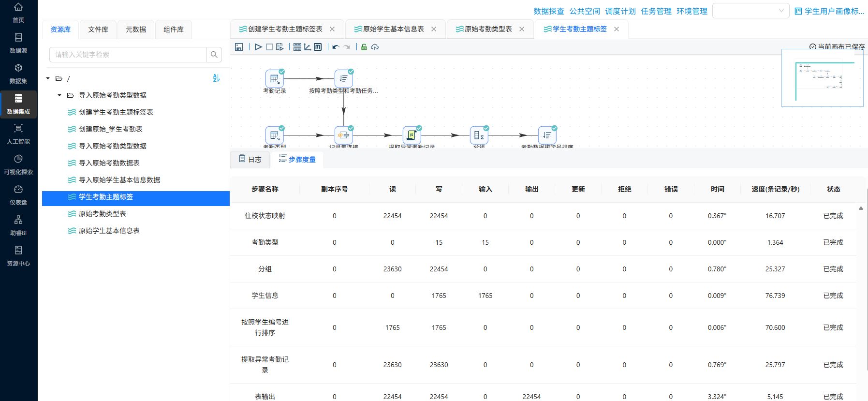Click the 住校状态映射 step name cell

[265, 216]
